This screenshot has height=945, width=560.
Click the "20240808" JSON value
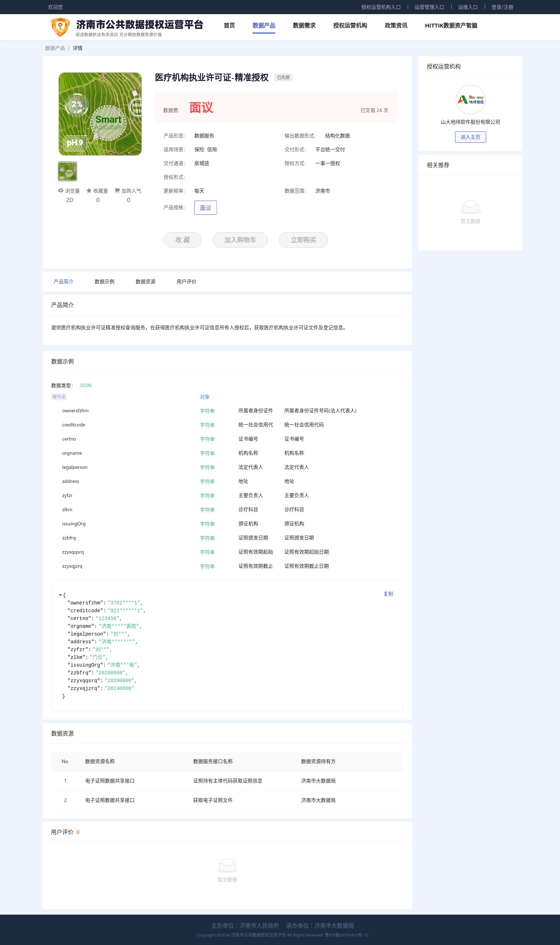pyautogui.click(x=119, y=689)
